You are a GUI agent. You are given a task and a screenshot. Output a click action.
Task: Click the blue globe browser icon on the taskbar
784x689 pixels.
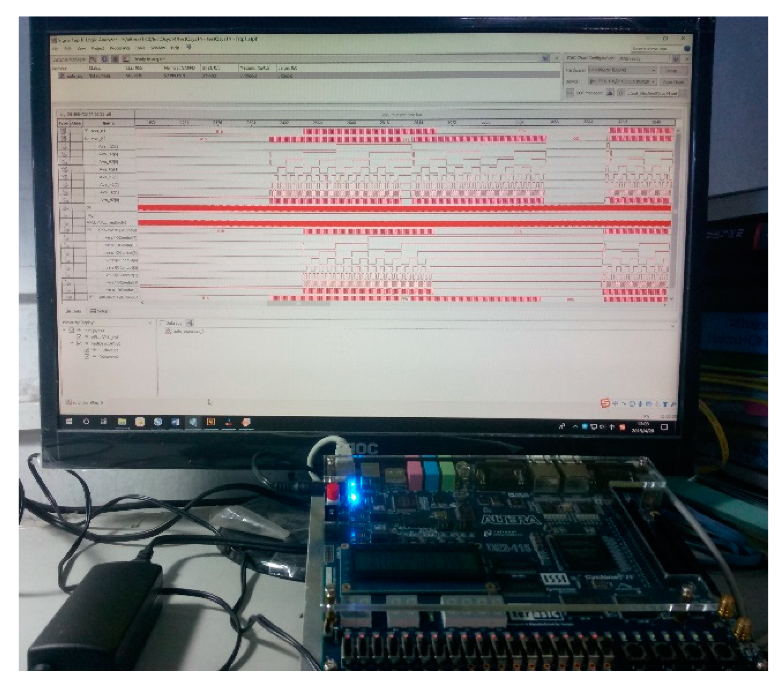point(158,422)
